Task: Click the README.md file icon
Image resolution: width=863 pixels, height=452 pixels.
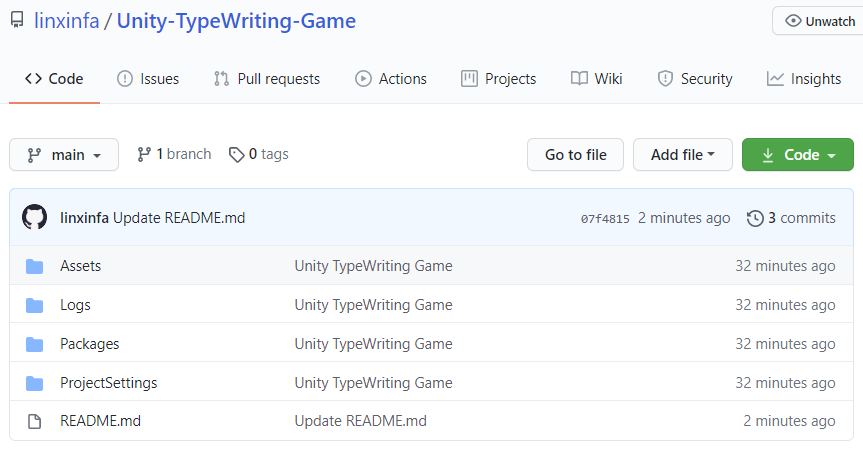Action: (35, 422)
